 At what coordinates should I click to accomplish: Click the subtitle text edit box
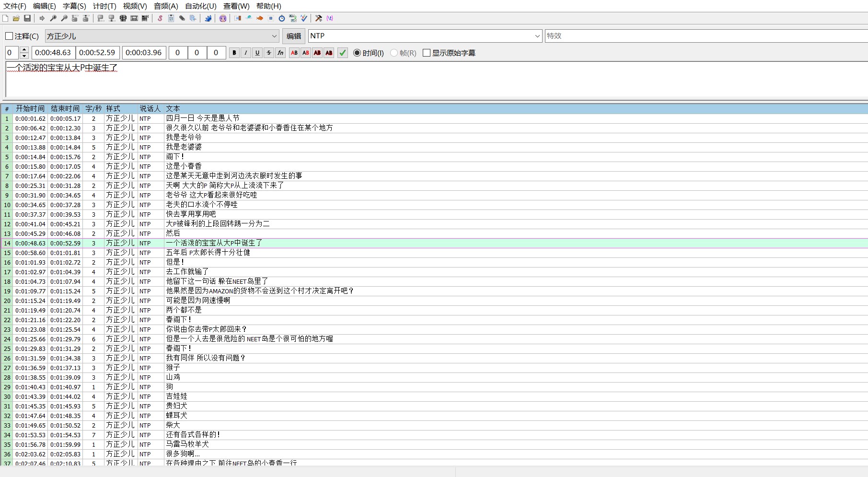pos(437,80)
